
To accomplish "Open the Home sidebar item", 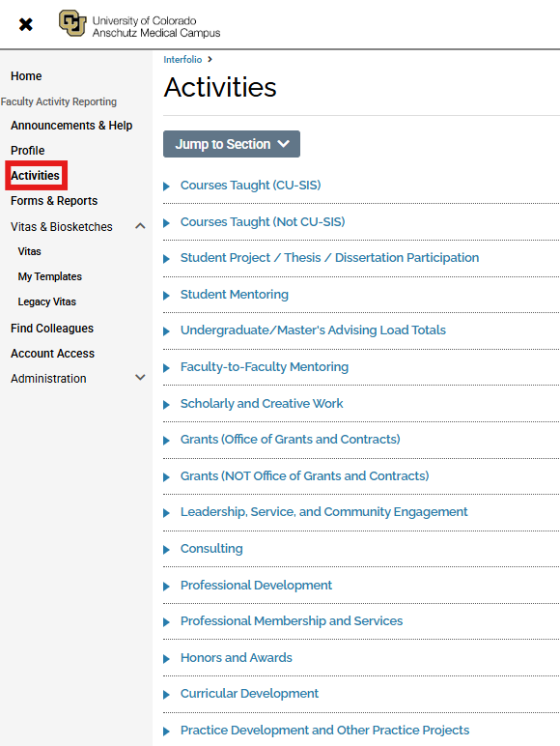I will pos(26,76).
